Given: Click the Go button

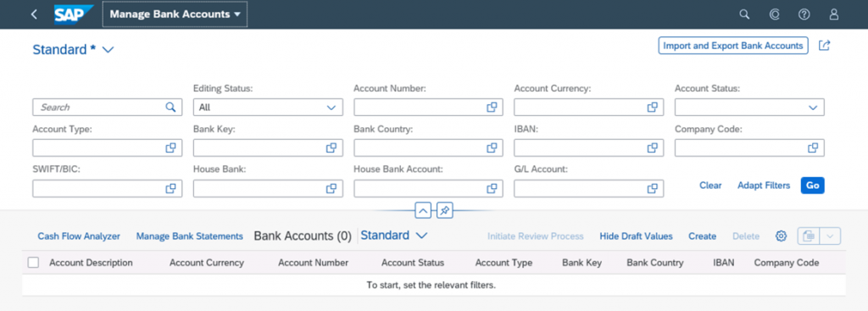Looking at the screenshot, I should tap(812, 186).
